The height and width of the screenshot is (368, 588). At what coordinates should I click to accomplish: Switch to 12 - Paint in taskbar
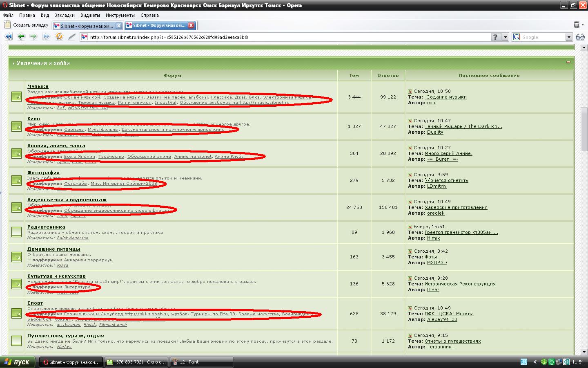pos(202,362)
